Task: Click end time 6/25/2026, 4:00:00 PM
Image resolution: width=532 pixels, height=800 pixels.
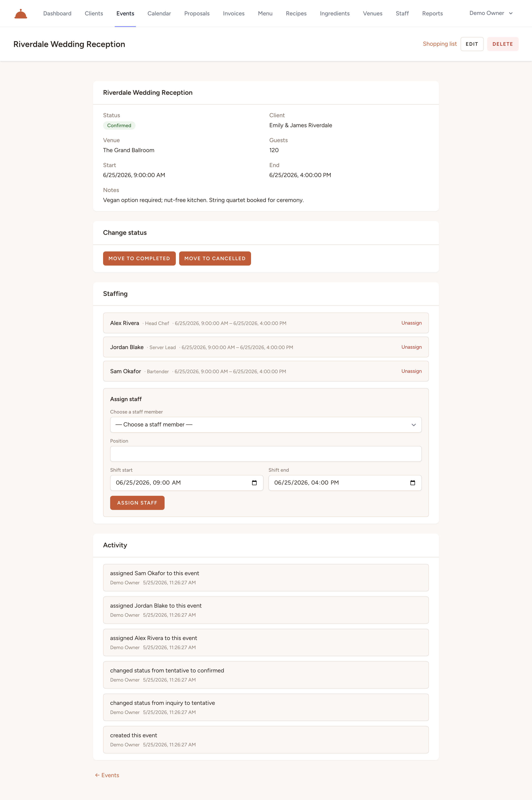Action: coord(300,175)
